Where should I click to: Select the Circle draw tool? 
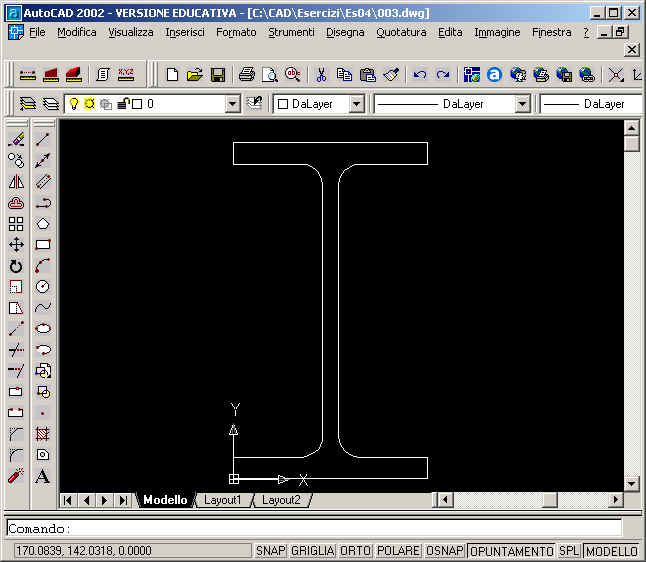point(43,287)
